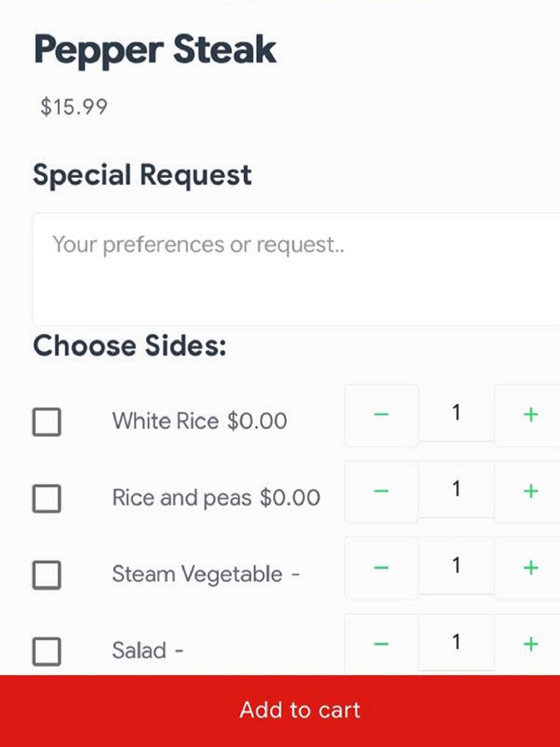Click the Rice and peas $0.00 label
The image size is (560, 747).
point(216,498)
